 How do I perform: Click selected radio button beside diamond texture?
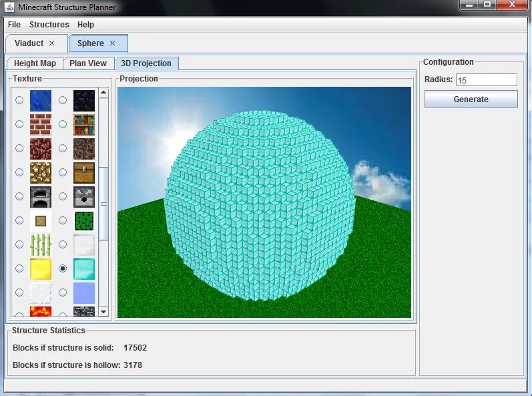63,268
